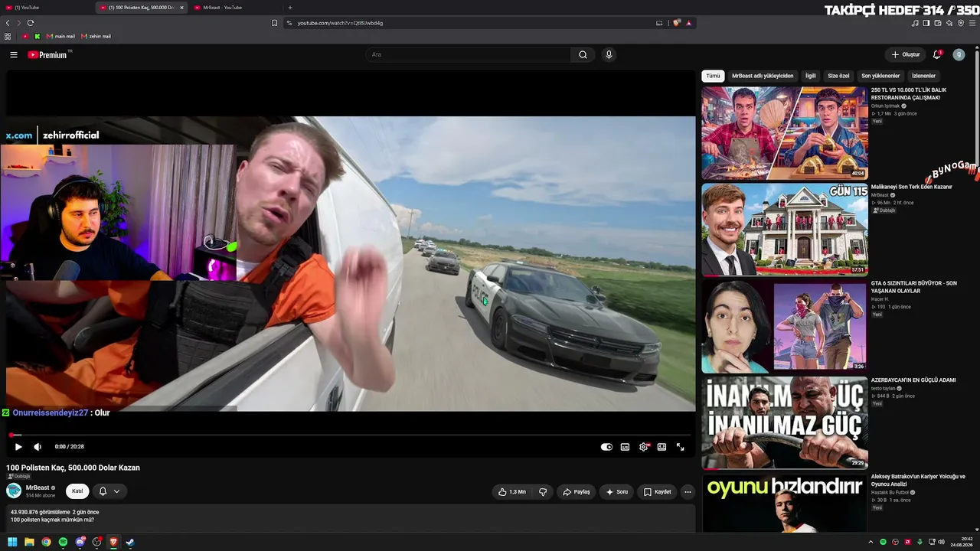Play the MrBeast video
980x551 pixels.
[18, 447]
